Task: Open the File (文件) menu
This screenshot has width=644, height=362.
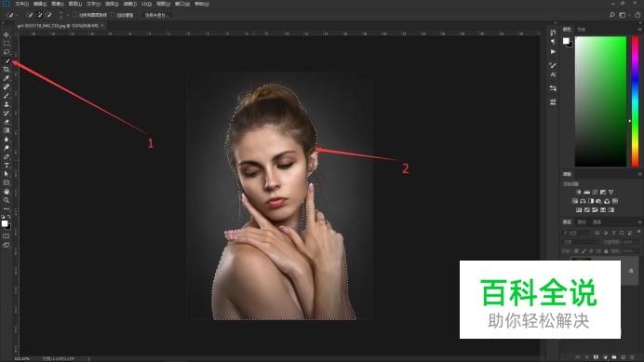Action: pos(21,4)
